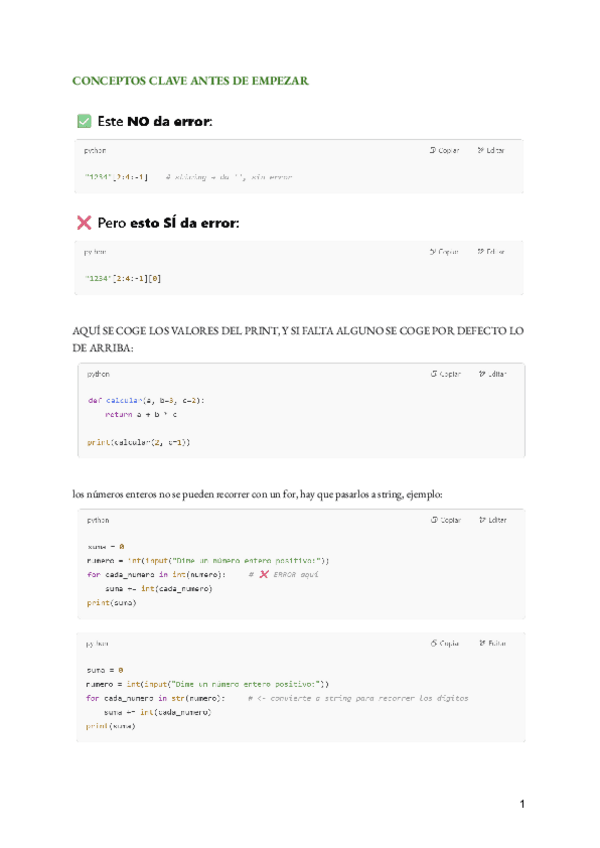Click the green checkmark beside "Este NO da error"

coord(84,121)
